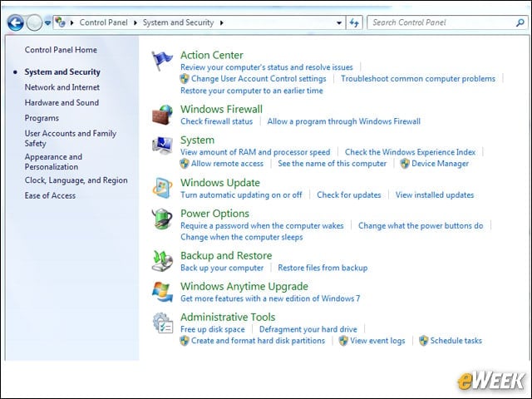The width and height of the screenshot is (532, 399).
Task: Click Change User Account Control settings
Action: click(259, 79)
